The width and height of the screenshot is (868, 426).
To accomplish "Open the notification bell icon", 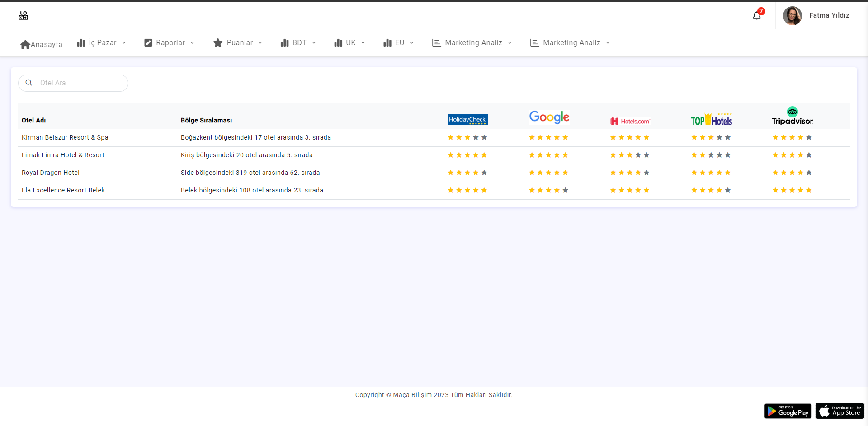I will 757,16.
